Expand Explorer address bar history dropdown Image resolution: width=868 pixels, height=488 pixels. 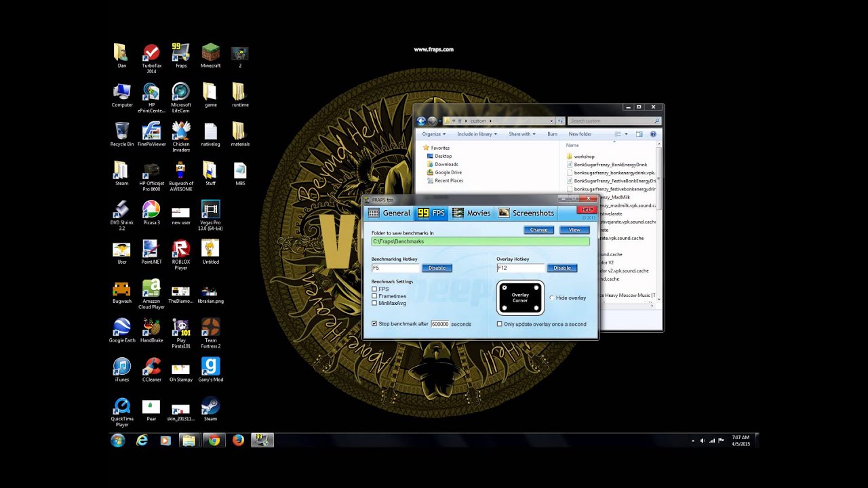tap(551, 121)
